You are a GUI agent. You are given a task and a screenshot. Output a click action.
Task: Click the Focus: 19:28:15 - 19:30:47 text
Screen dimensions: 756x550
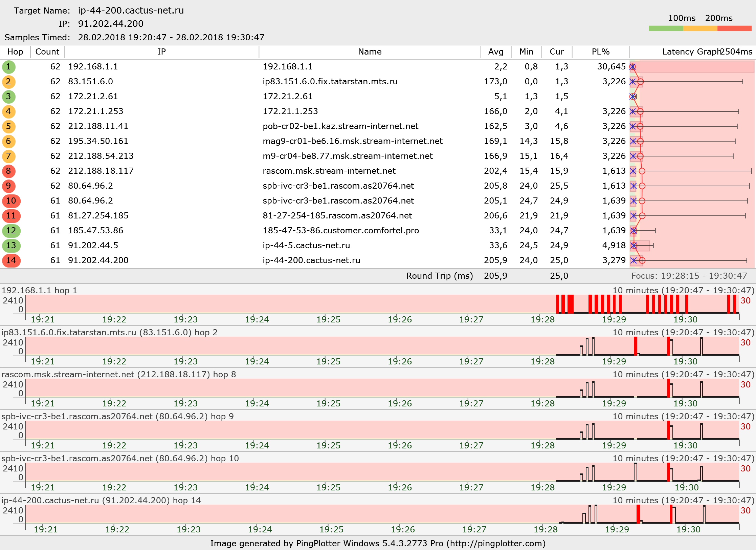tap(689, 276)
